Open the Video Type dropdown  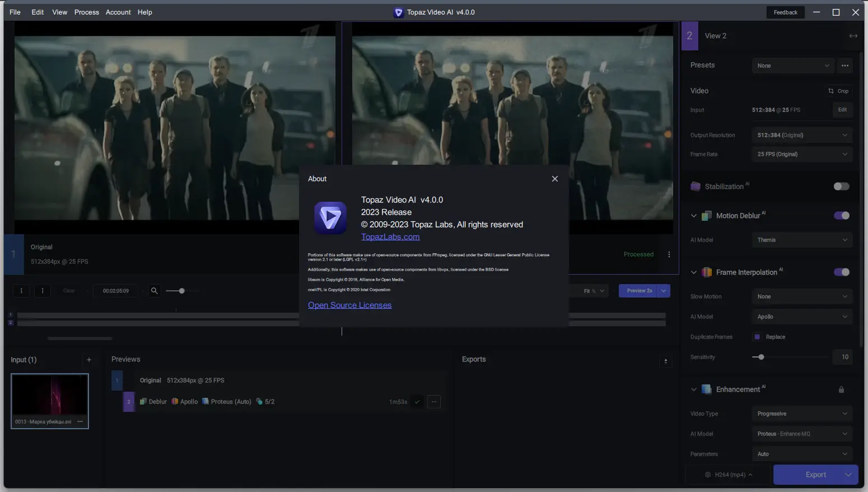coord(802,414)
